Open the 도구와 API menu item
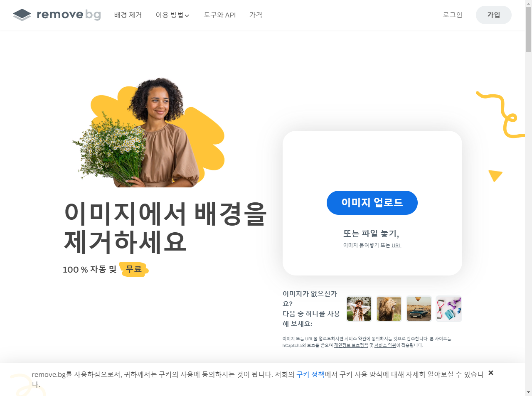 point(219,15)
